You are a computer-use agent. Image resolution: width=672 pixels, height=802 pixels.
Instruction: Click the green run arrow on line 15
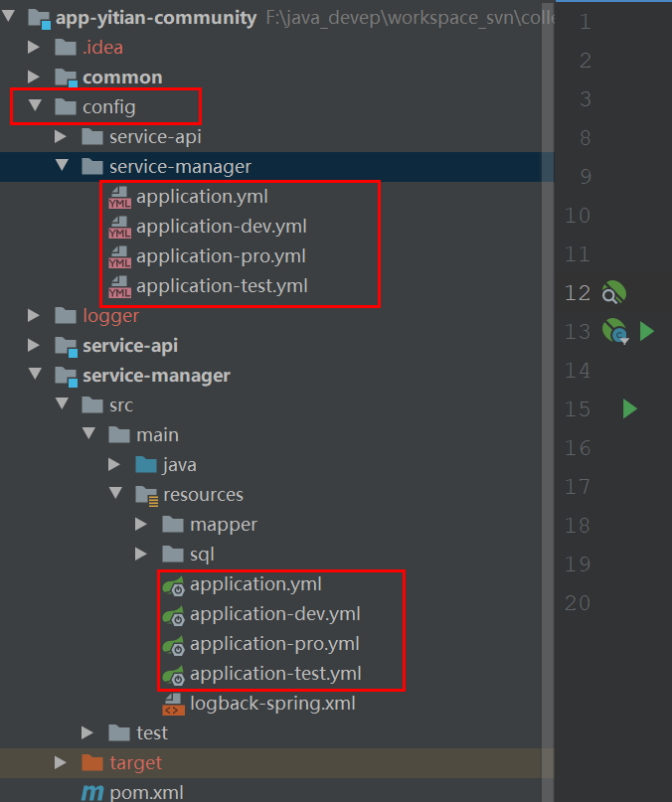pos(630,408)
